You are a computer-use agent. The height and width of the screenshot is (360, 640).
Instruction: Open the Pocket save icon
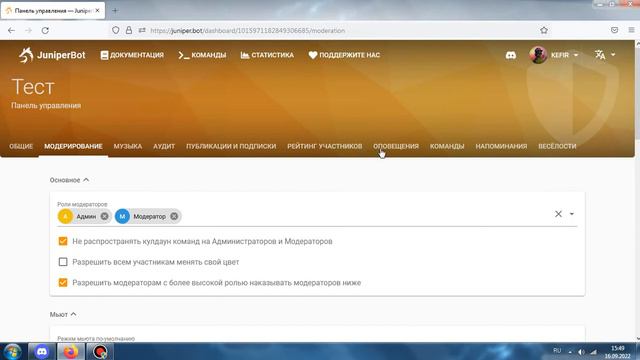[614, 30]
